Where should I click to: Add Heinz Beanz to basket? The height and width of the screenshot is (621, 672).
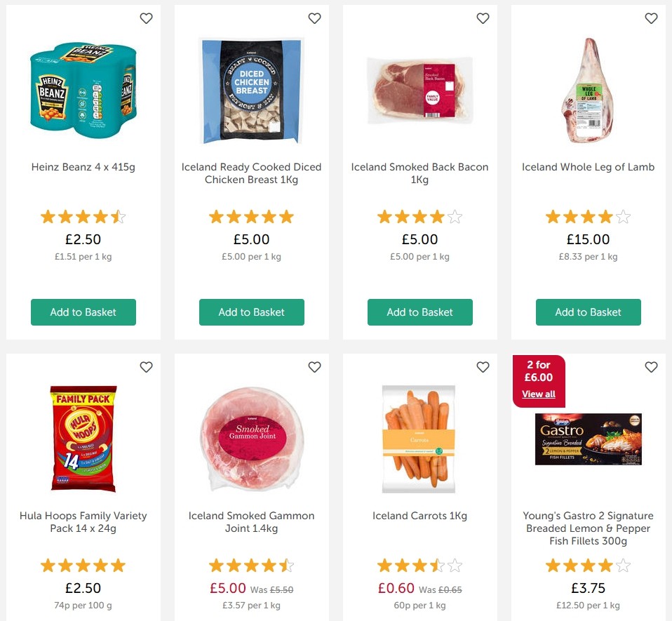[x=83, y=312]
